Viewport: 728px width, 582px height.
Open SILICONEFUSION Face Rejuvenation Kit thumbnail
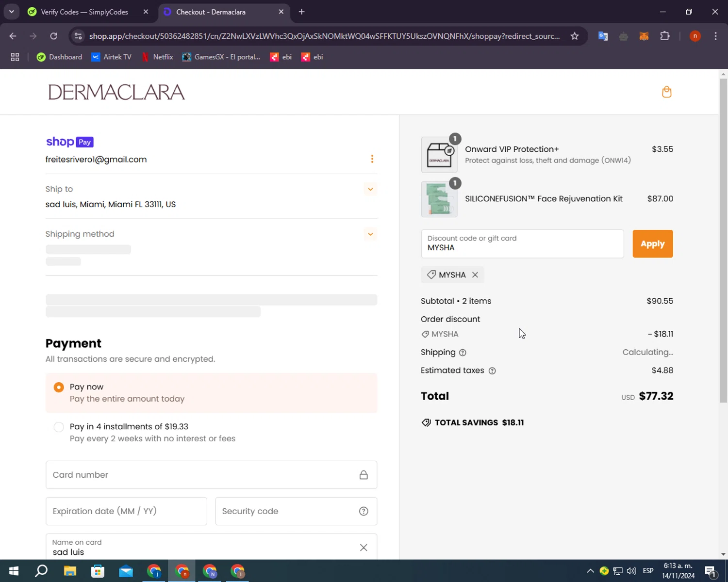click(439, 199)
